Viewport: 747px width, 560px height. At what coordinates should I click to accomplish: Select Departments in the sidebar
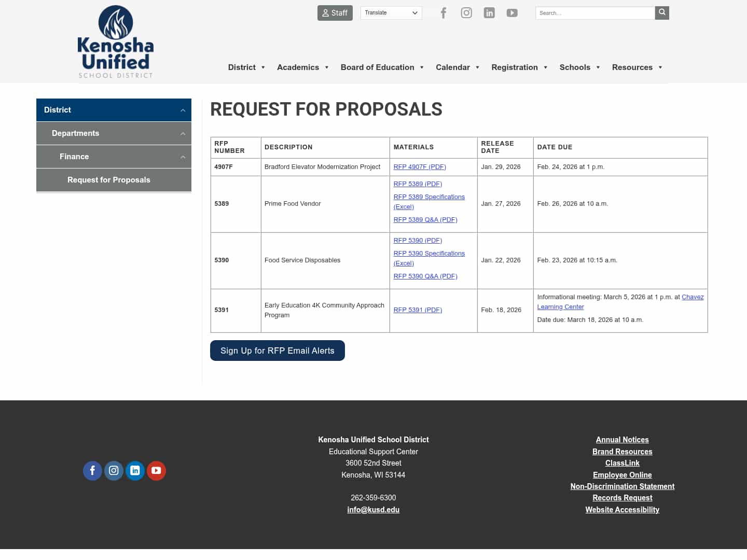75,133
